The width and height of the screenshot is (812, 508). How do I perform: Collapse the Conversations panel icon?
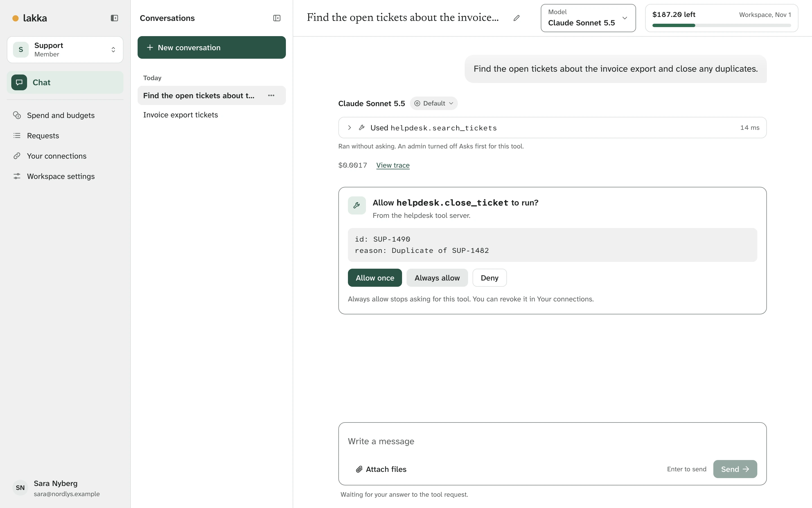(277, 18)
